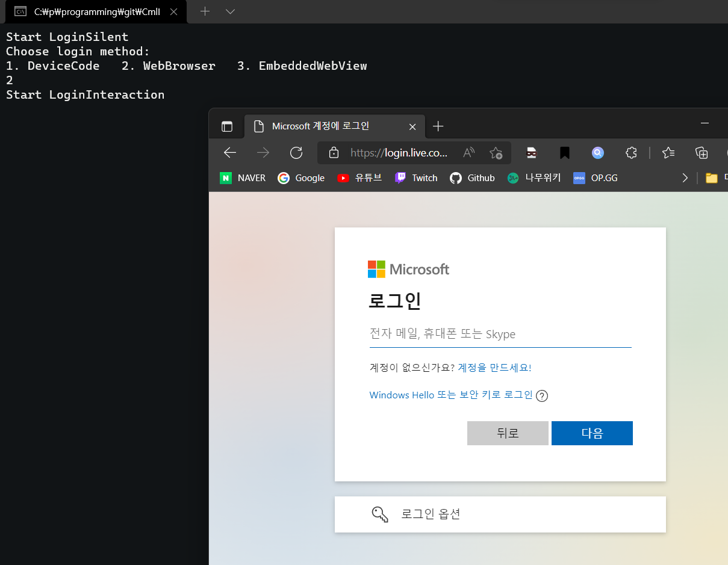Click the "Choose login method:" terminal line
The height and width of the screenshot is (565, 728).
coord(78,51)
